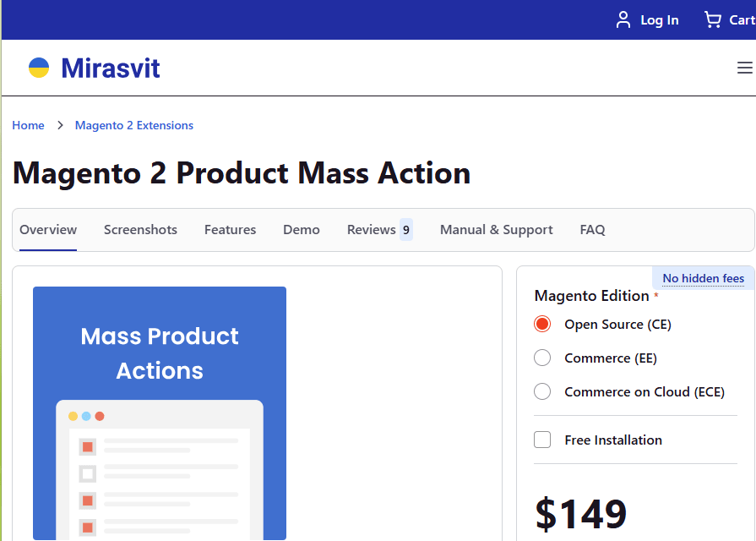Go to Magento 2 Extensions breadcrumb
This screenshot has height=541, width=756.
[134, 125]
